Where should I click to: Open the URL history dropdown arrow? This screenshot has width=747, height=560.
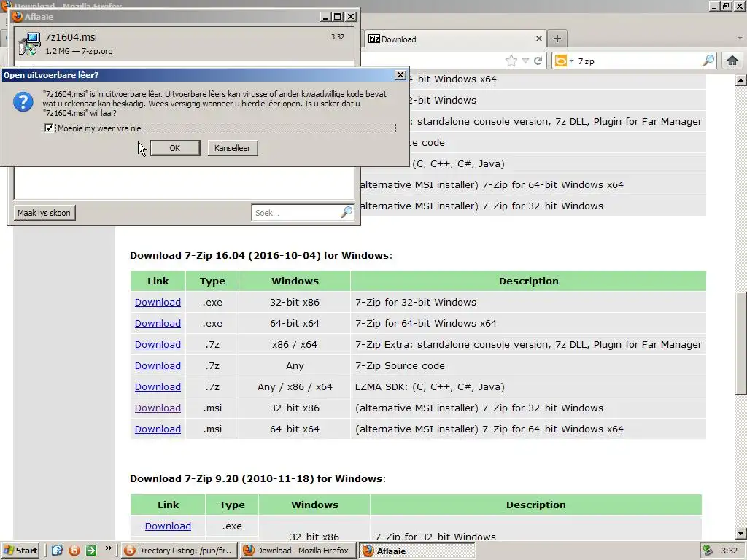(x=525, y=61)
